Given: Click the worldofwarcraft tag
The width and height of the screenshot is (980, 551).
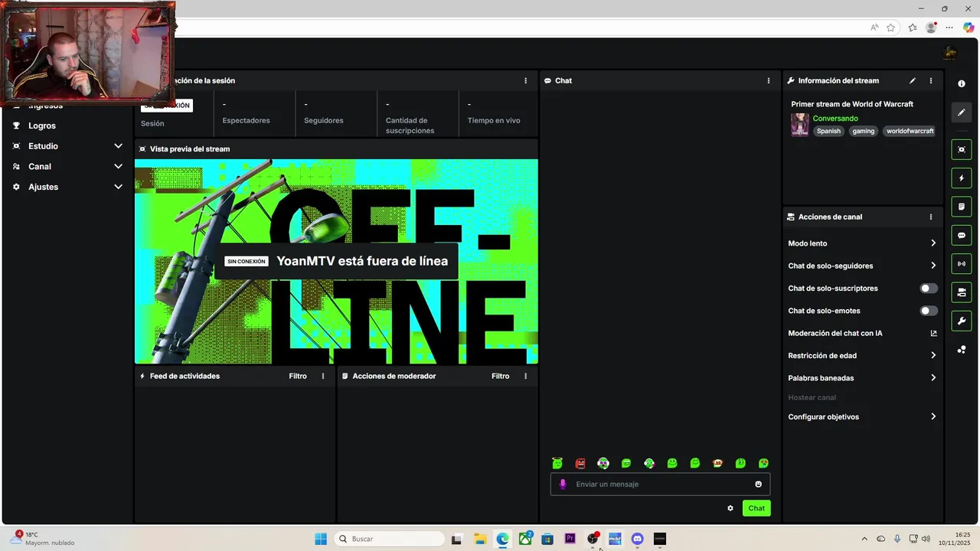Looking at the screenshot, I should click(x=910, y=131).
